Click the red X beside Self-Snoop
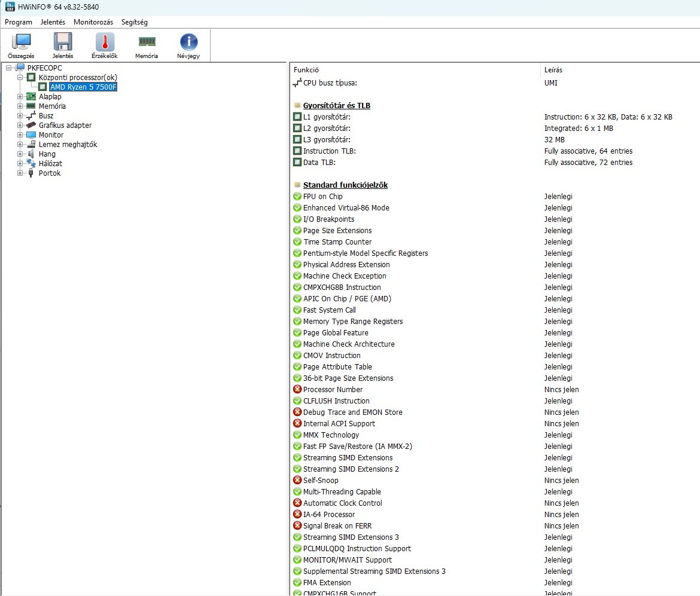700x596 pixels. pyautogui.click(x=297, y=481)
